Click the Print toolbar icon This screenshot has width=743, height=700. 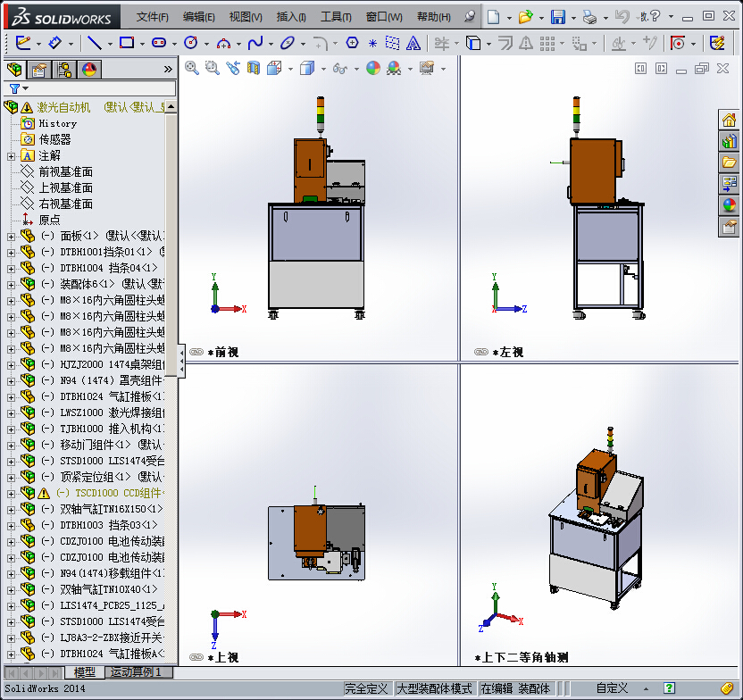590,17
